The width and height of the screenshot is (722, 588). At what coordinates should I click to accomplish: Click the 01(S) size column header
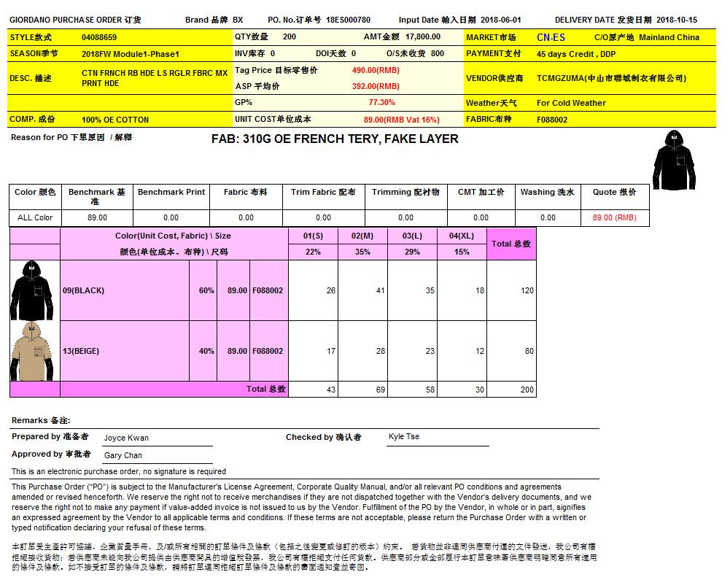(x=313, y=236)
